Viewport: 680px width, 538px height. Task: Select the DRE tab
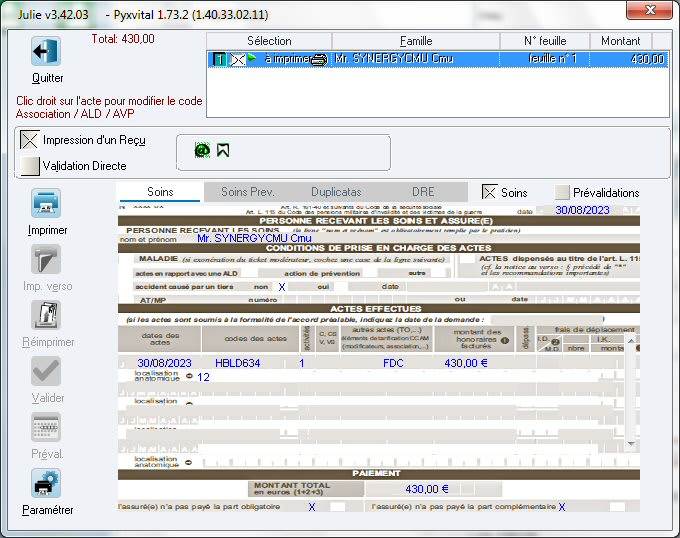[x=423, y=192]
